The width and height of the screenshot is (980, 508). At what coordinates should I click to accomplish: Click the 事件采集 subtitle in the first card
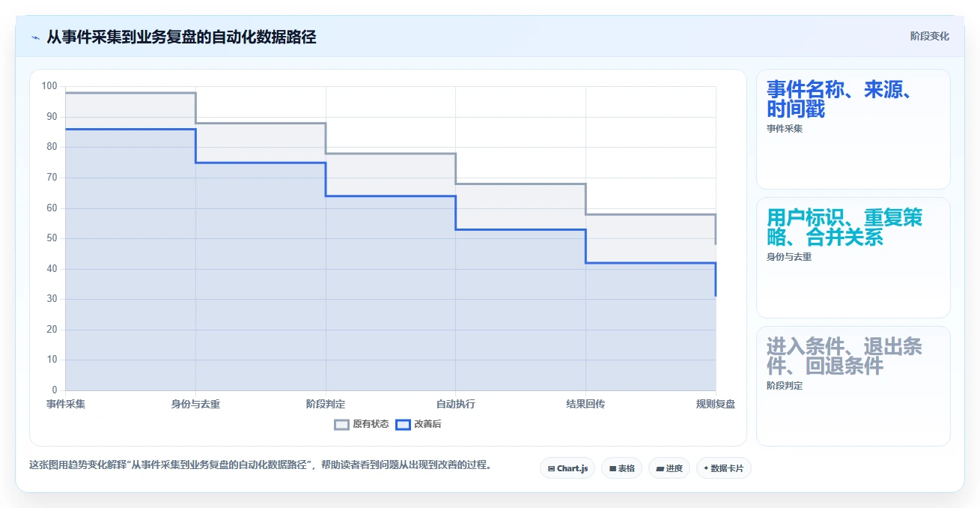(785, 129)
